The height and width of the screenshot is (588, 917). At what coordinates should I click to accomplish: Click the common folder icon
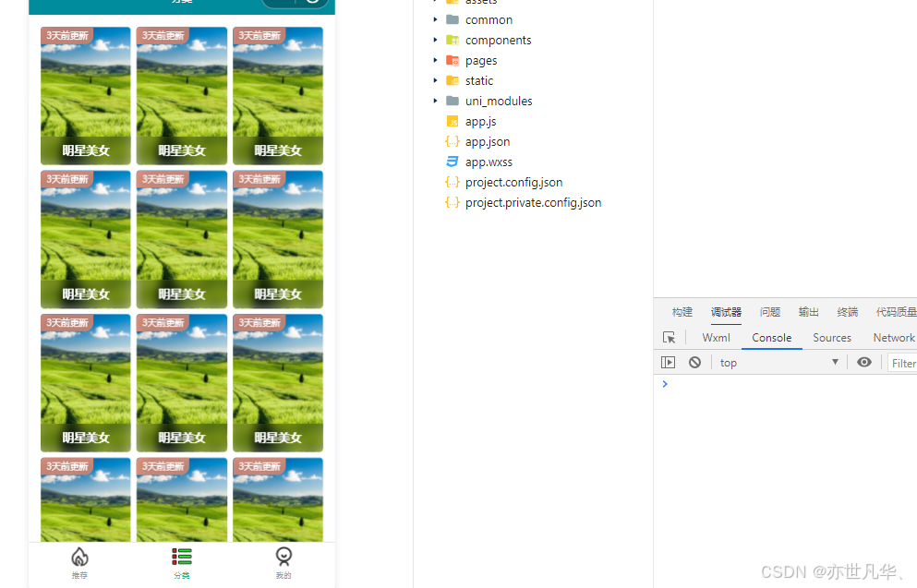coord(452,19)
